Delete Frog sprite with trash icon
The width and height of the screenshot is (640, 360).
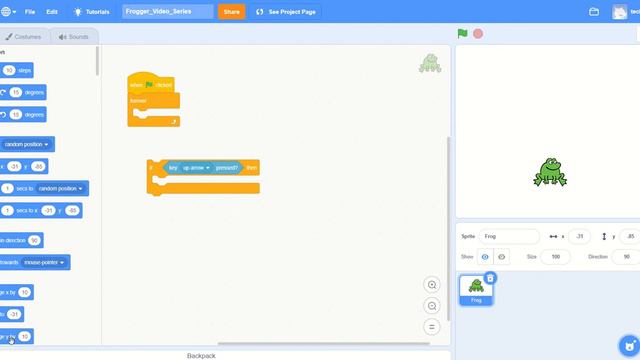(x=490, y=278)
